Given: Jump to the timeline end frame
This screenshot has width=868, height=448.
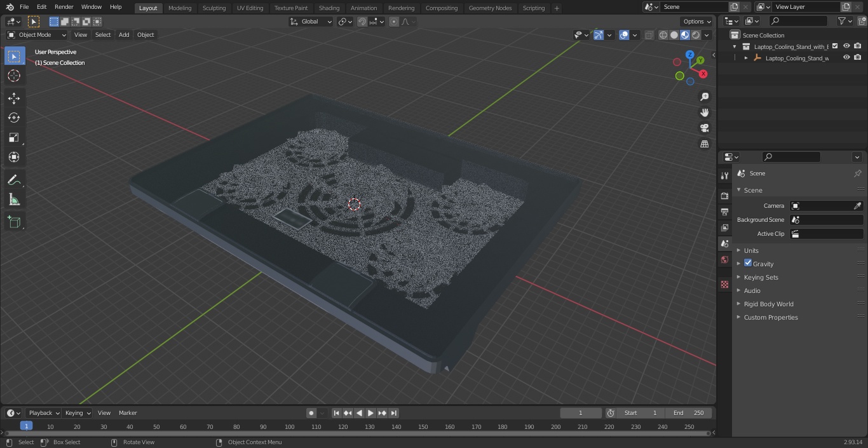Looking at the screenshot, I should (394, 413).
